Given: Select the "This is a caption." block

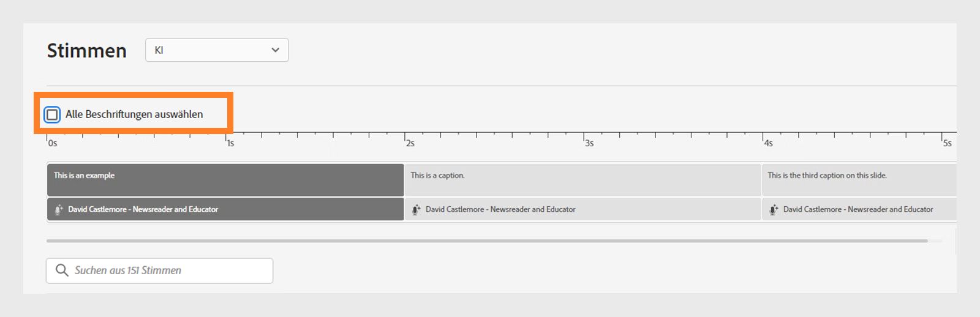Looking at the screenshot, I should click(582, 179).
